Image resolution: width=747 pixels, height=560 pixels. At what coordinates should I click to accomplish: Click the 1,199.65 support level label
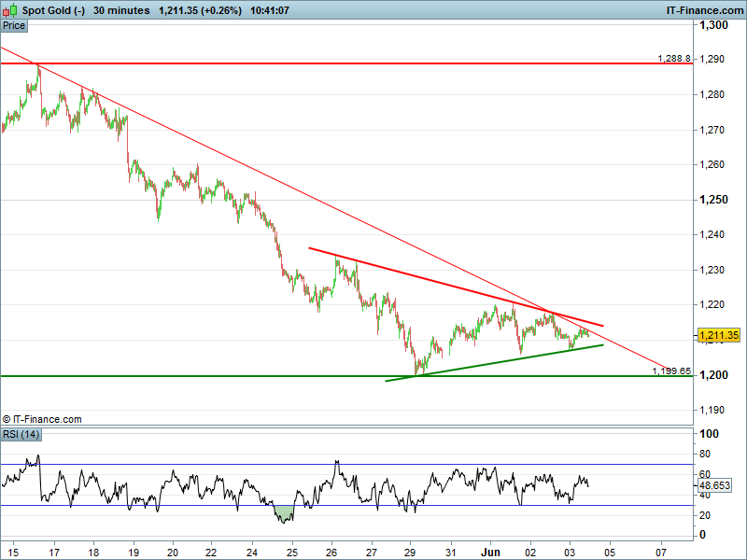click(x=671, y=371)
